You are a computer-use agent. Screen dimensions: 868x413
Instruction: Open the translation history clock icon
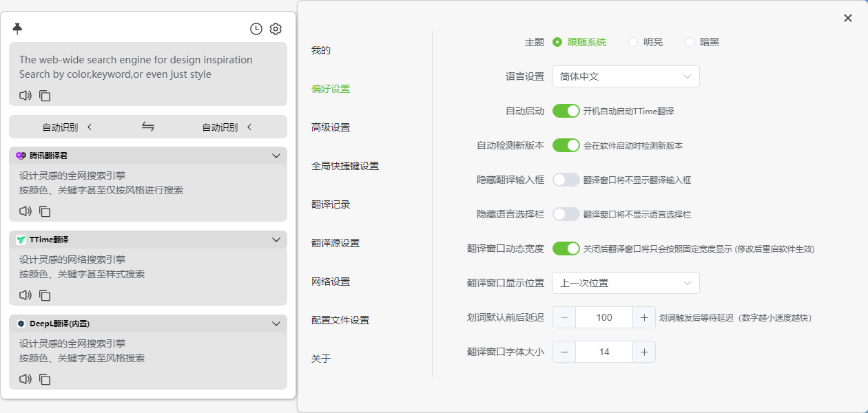[256, 29]
